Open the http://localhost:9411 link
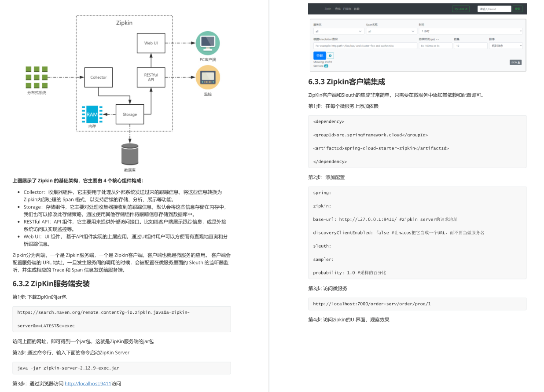 click(x=88, y=384)
